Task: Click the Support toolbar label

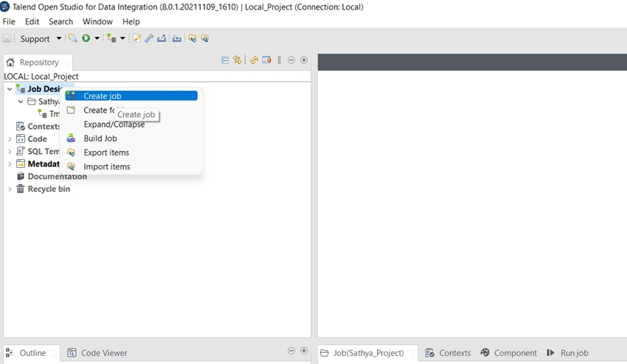Action: pyautogui.click(x=35, y=39)
